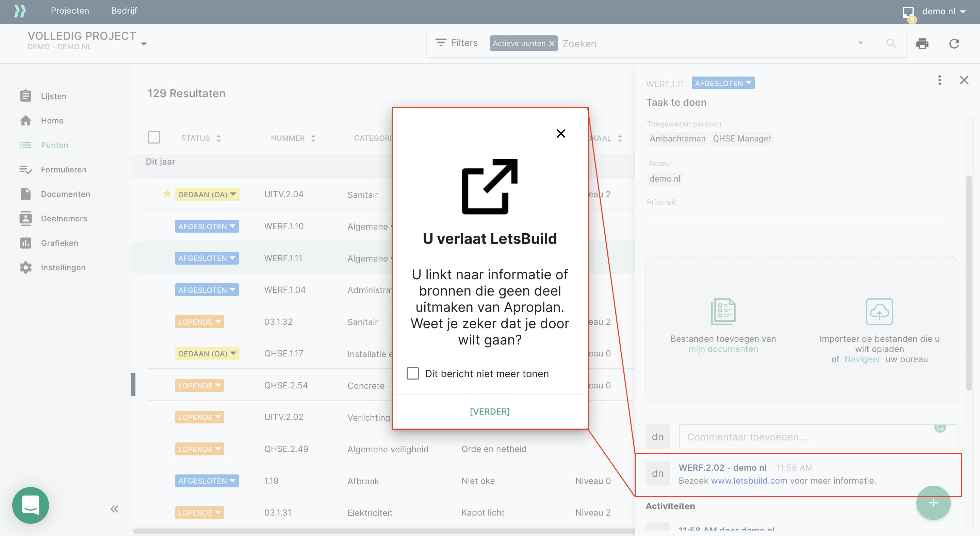The height and width of the screenshot is (536, 980).
Task: Collapse the sidebar with double chevron
Action: click(114, 509)
